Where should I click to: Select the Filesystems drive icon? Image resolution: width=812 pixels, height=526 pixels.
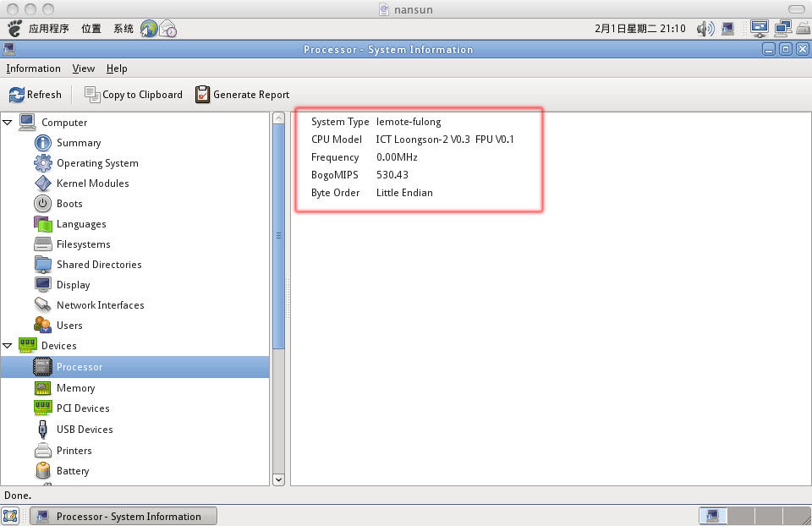[x=42, y=244]
